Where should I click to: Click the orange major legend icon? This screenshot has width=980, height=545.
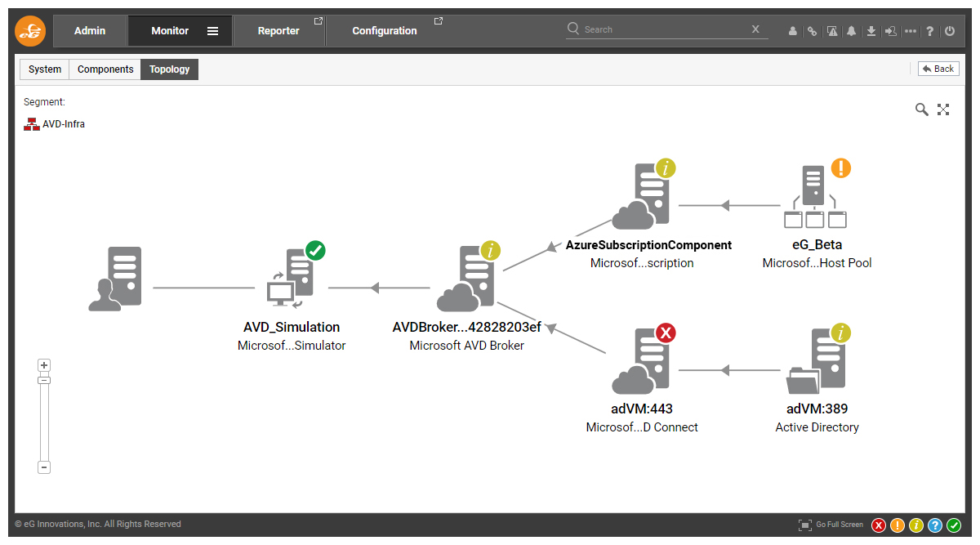[898, 525]
